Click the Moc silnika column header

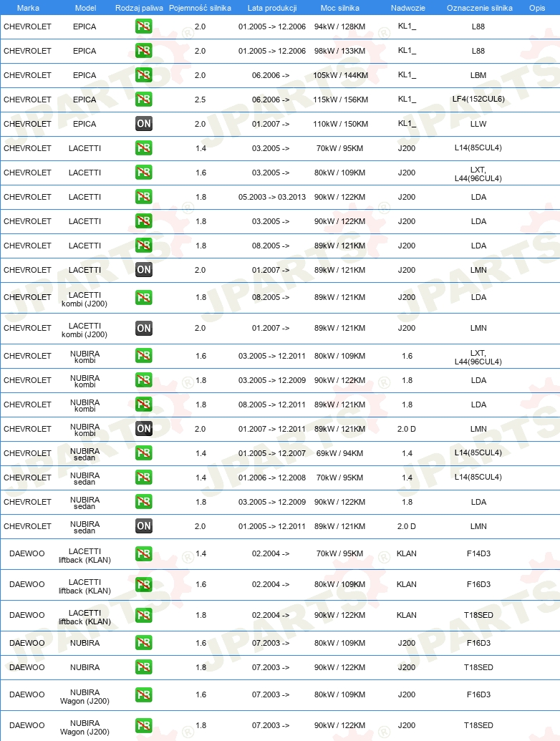[x=339, y=8]
